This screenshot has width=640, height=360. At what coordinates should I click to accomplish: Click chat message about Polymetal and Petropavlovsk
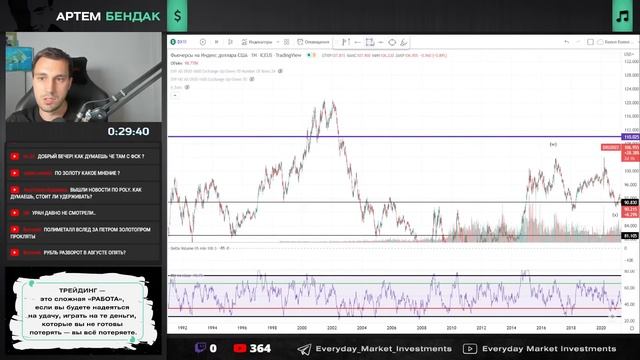pos(83,232)
